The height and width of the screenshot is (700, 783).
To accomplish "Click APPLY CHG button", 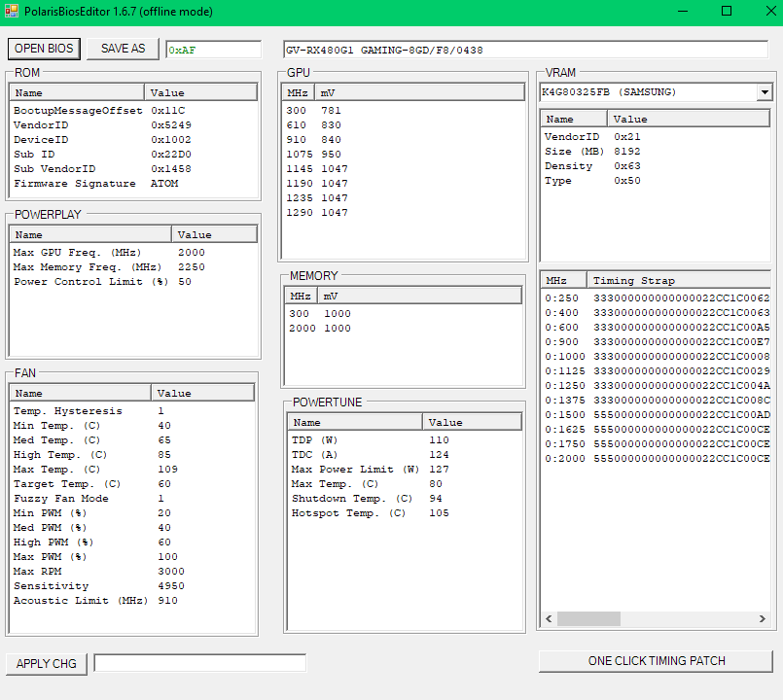I will pos(47,664).
